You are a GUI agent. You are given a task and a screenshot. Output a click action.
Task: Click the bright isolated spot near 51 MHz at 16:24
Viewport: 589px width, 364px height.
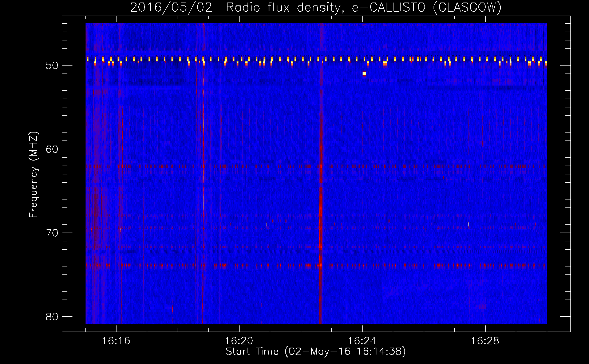pos(364,74)
